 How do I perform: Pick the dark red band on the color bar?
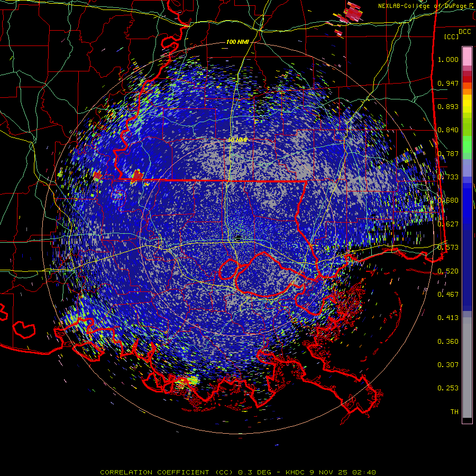pyautogui.click(x=467, y=79)
